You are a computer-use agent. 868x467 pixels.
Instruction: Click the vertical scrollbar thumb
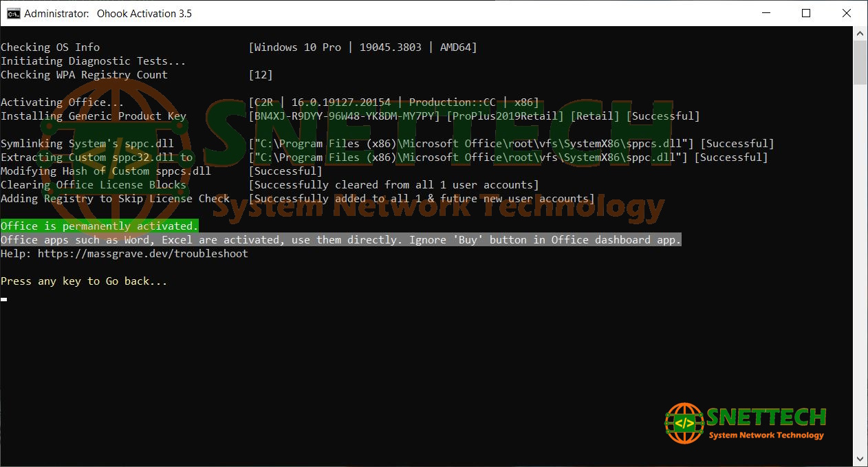[x=860, y=62]
